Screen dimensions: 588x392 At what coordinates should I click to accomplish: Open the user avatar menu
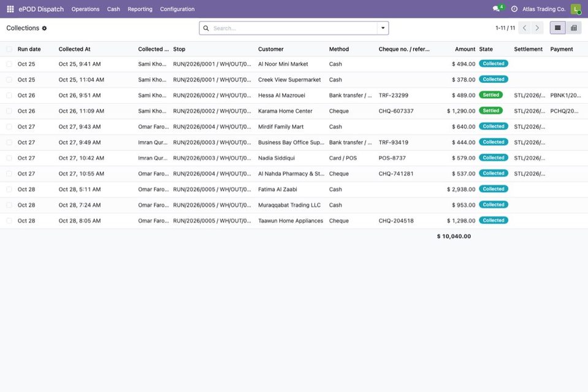(x=575, y=9)
